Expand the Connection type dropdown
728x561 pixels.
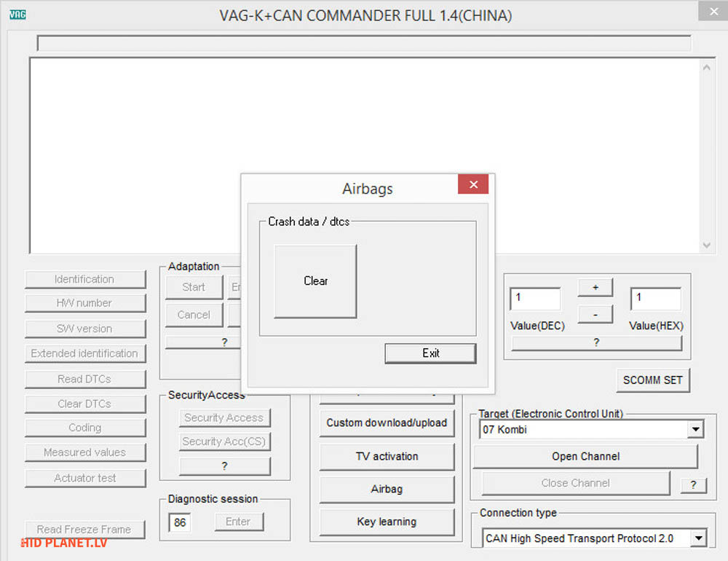pos(699,538)
